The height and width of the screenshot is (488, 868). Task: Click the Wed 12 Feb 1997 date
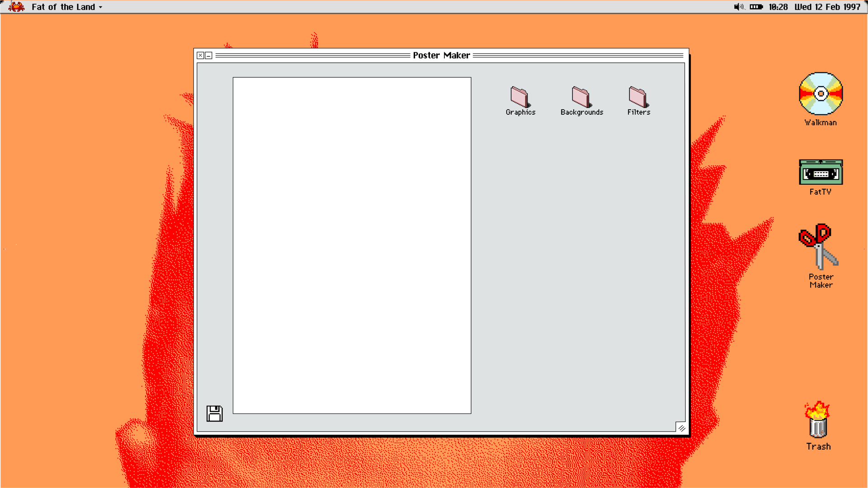(x=827, y=7)
